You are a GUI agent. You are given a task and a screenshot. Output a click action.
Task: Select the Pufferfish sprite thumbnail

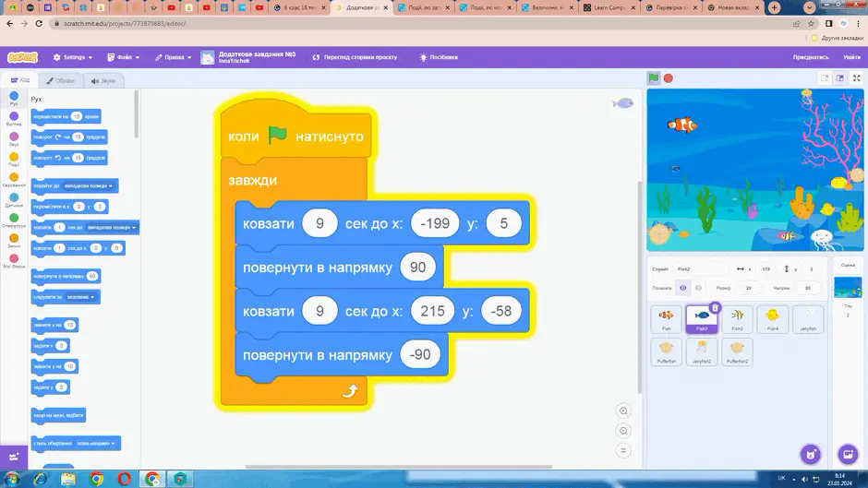(666, 351)
